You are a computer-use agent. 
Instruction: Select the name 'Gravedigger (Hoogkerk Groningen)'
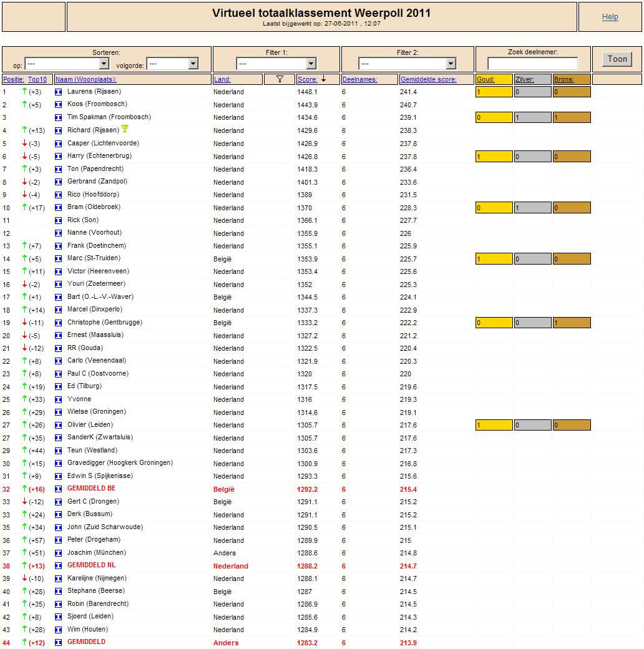click(x=120, y=463)
